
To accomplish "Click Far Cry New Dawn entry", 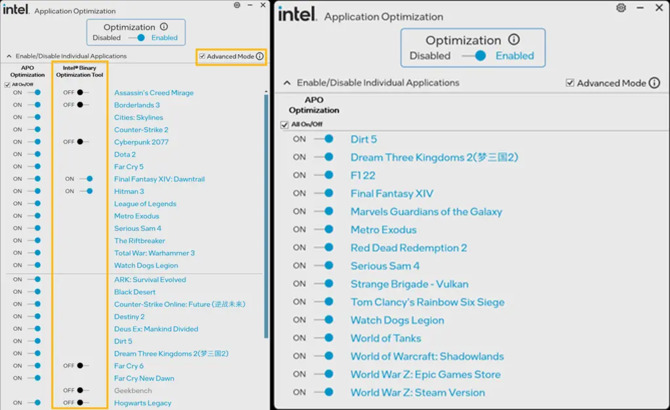I will pos(144,378).
